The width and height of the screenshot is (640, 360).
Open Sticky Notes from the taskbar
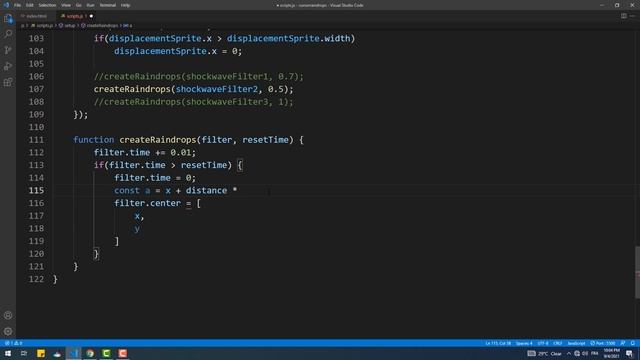tap(41, 353)
